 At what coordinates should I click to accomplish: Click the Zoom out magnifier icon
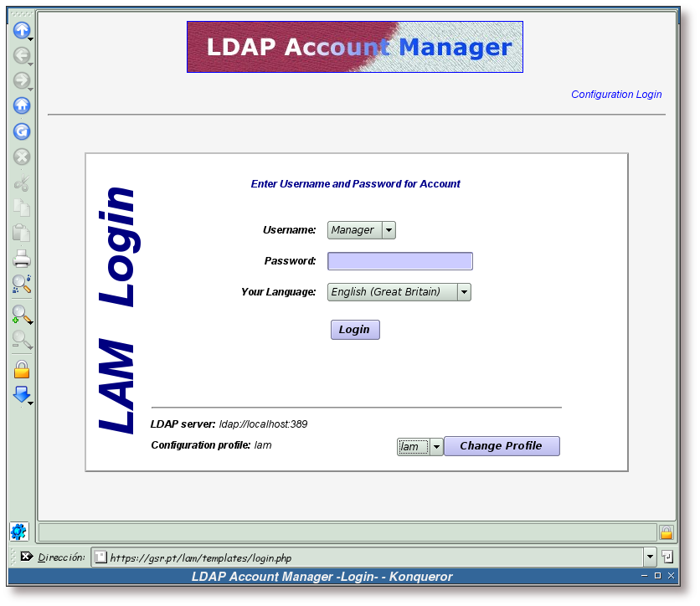(22, 340)
